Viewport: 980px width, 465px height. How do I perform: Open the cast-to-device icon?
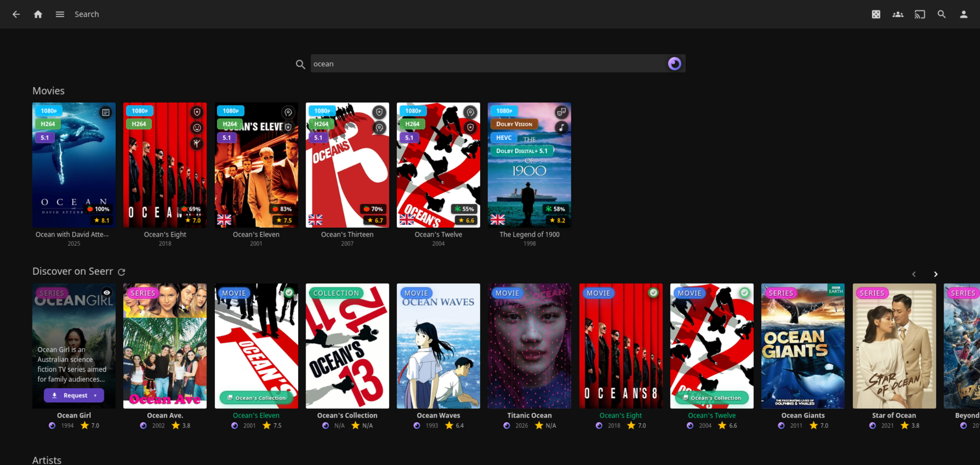920,14
